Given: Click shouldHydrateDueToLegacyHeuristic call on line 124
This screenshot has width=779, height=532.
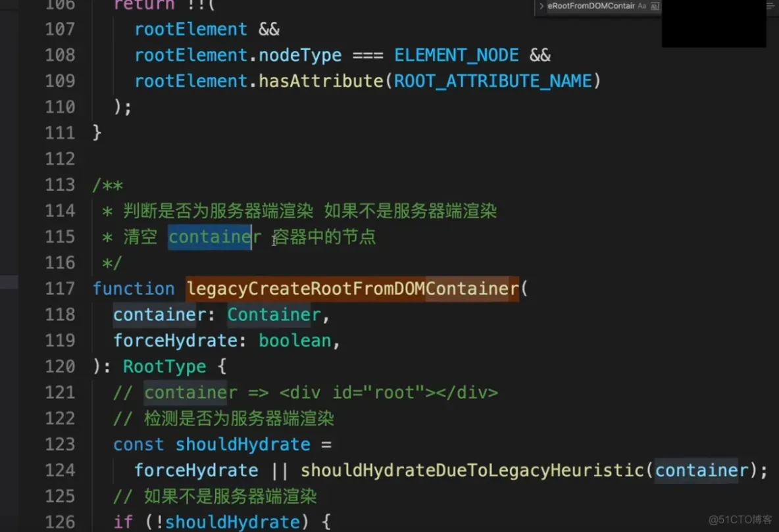Looking at the screenshot, I should click(x=472, y=470).
